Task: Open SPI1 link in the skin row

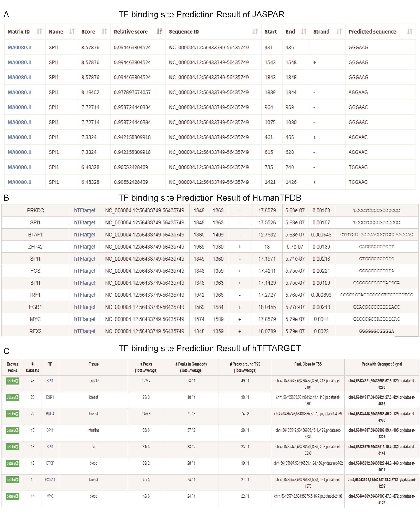Action: [50, 447]
